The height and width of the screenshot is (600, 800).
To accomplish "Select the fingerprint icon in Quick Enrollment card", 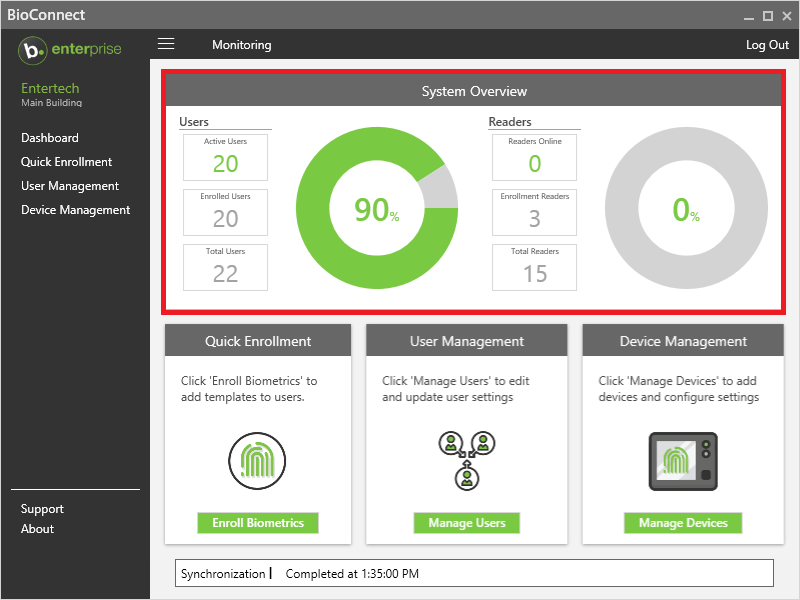I will (x=257, y=461).
